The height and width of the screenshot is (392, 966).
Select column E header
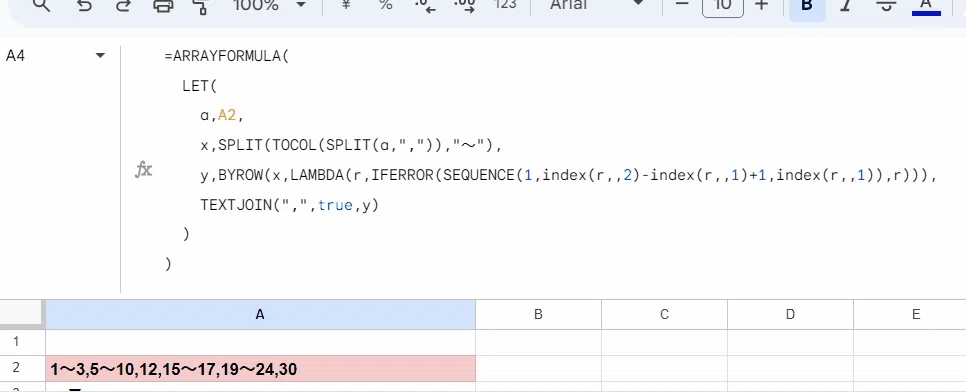(910, 314)
